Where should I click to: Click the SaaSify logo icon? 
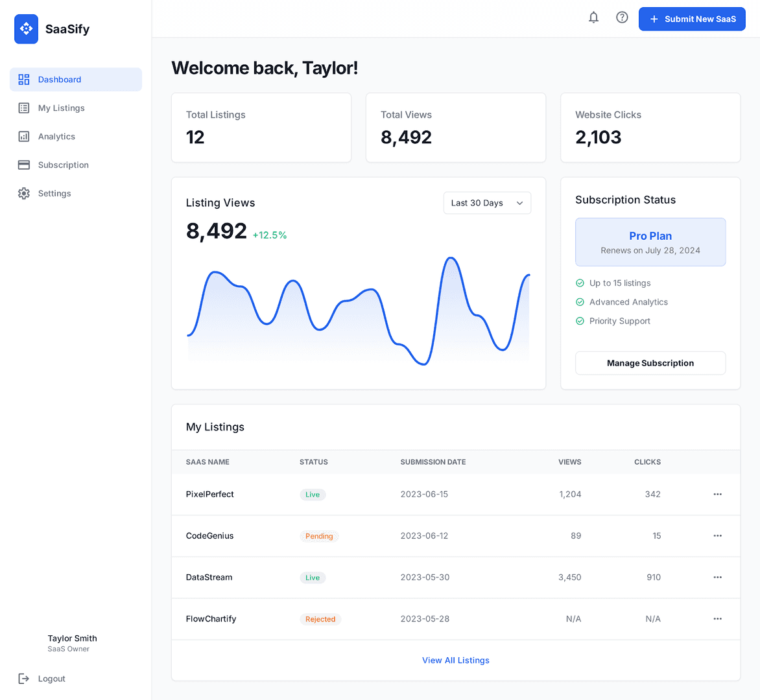pos(26,29)
